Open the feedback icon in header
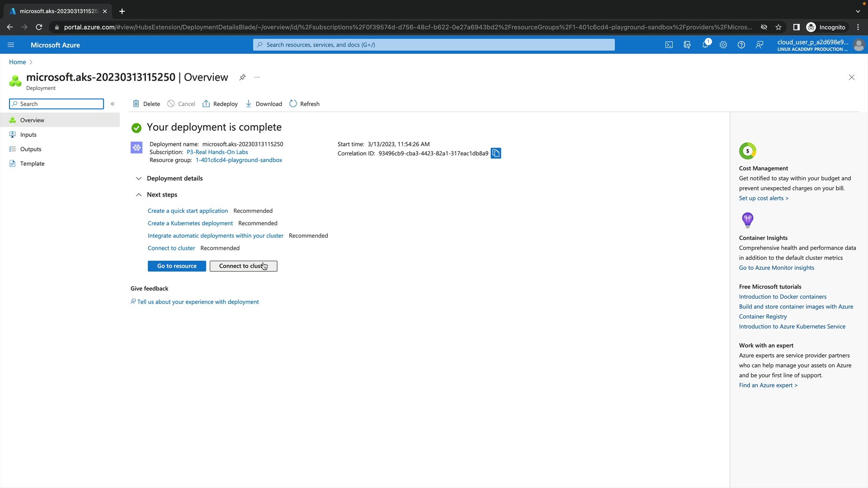 coord(759,45)
